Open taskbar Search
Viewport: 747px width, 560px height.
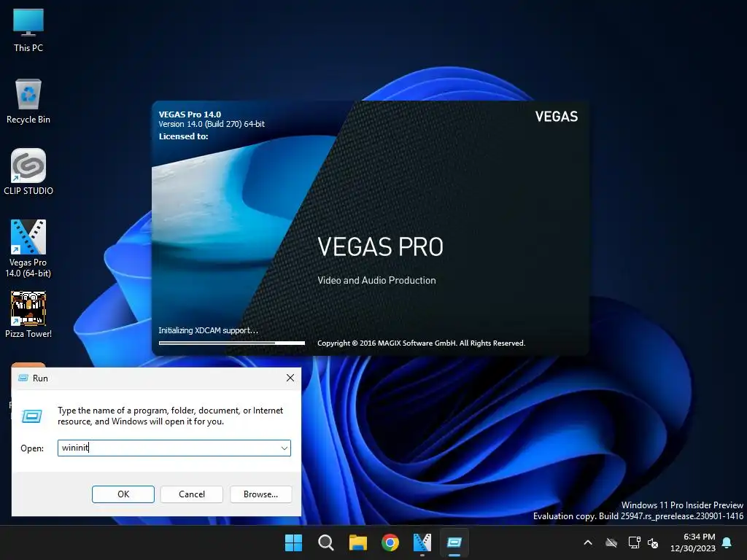pos(326,542)
